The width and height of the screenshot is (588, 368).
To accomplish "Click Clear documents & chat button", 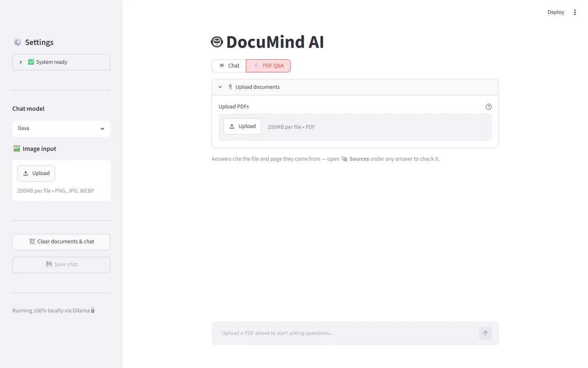I will click(x=61, y=242).
